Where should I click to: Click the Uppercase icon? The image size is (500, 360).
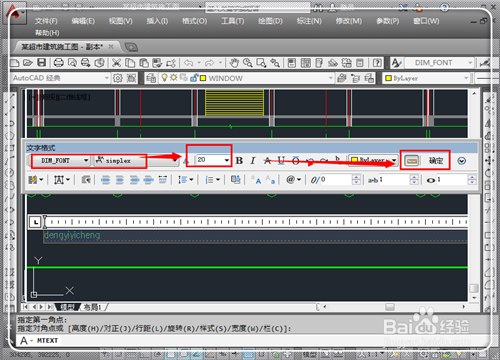(256, 180)
